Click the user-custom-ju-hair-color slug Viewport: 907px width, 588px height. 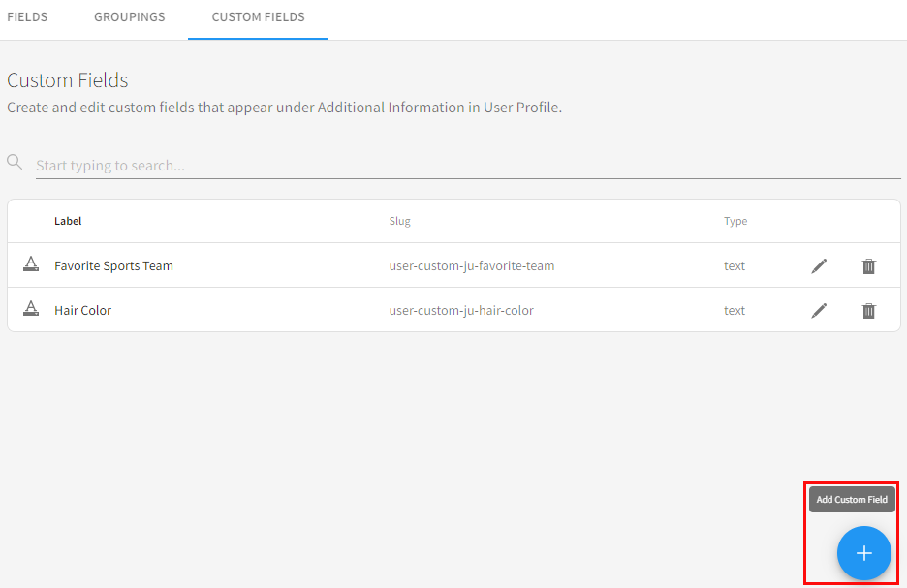(x=461, y=311)
